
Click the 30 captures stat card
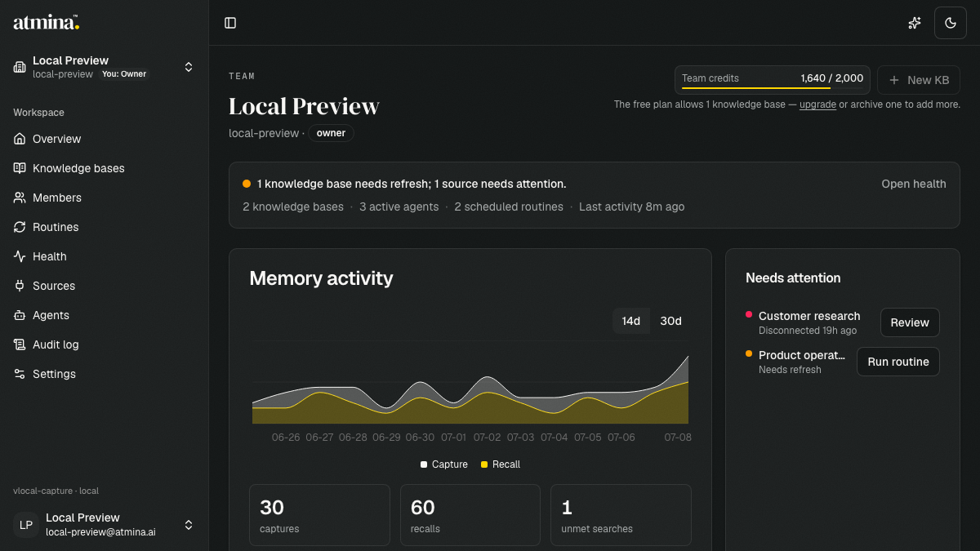pyautogui.click(x=321, y=515)
